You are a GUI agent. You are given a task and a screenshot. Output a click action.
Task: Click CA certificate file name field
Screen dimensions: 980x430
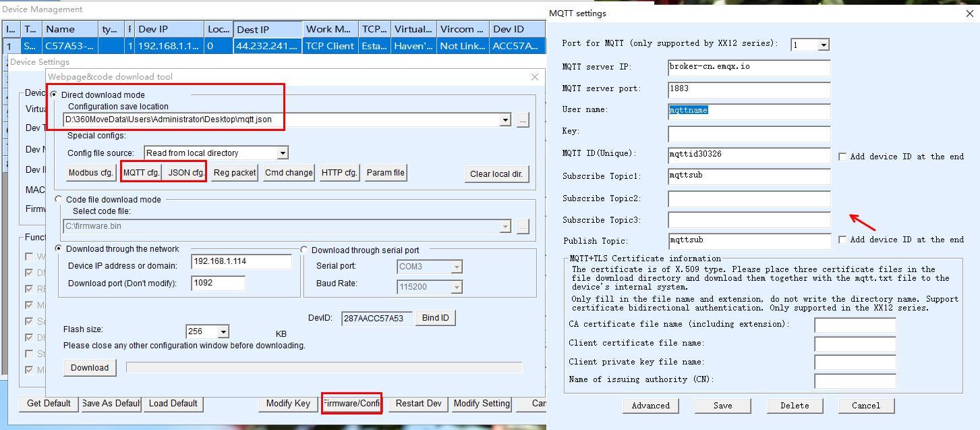pyautogui.click(x=855, y=325)
